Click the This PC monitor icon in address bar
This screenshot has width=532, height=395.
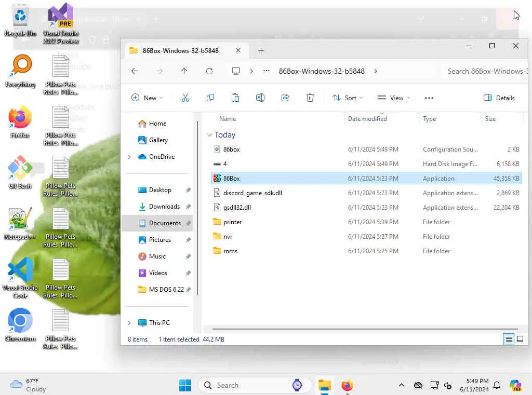coord(236,71)
